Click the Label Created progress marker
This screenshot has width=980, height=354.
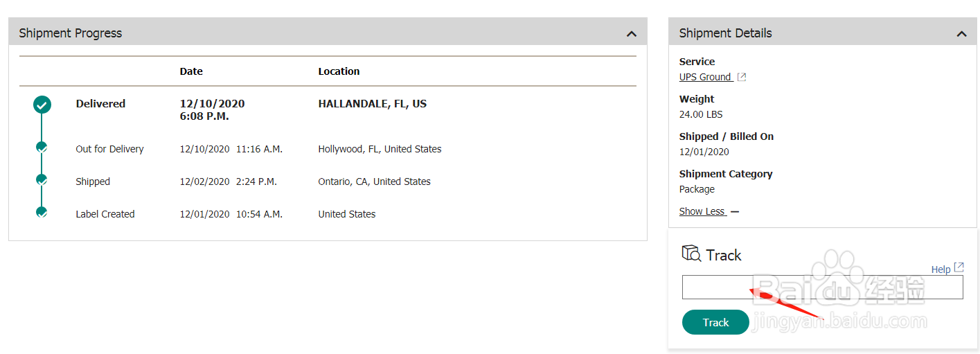(x=42, y=212)
